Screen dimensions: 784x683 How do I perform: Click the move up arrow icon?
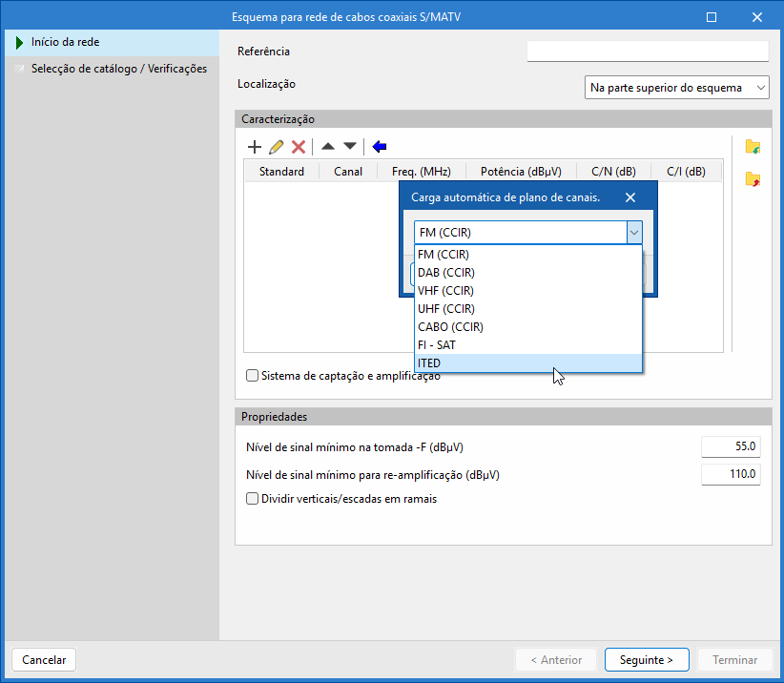(x=328, y=147)
